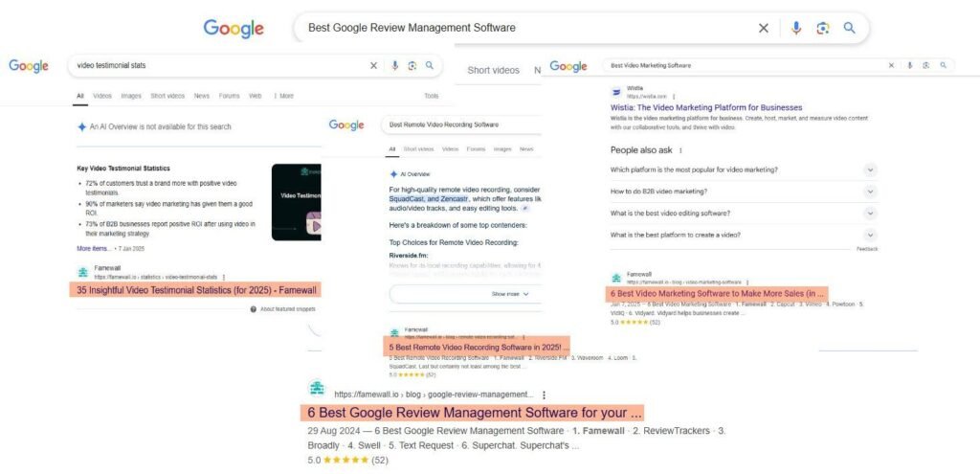Click the Google logo beside Best Video Marketing Software
The width and height of the screenshot is (980, 474).
568,66
